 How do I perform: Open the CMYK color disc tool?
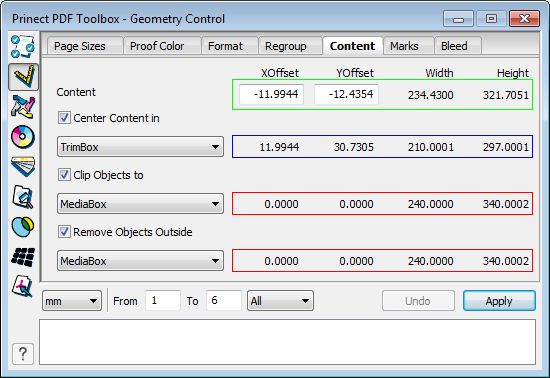point(23,136)
